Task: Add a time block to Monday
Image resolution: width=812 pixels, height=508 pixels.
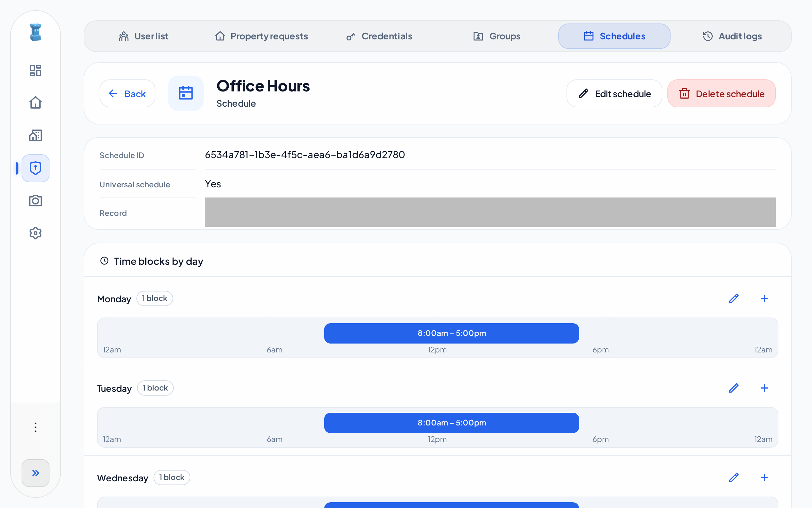Action: (x=764, y=298)
